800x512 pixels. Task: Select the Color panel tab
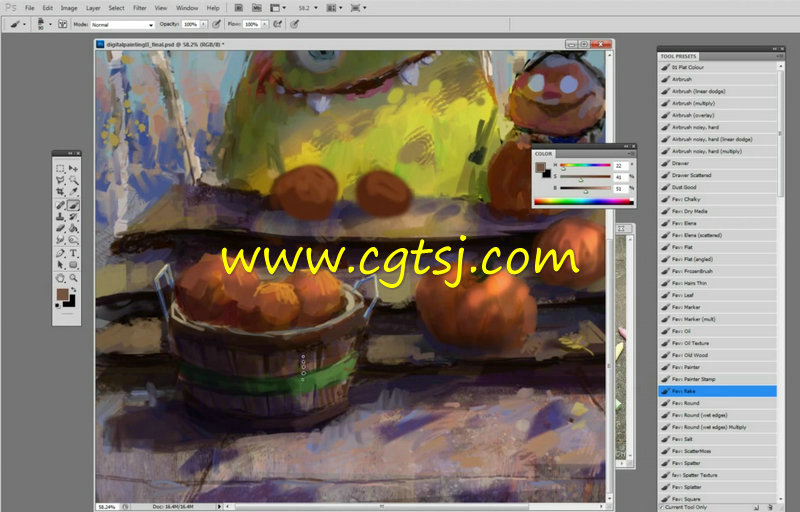pyautogui.click(x=543, y=153)
